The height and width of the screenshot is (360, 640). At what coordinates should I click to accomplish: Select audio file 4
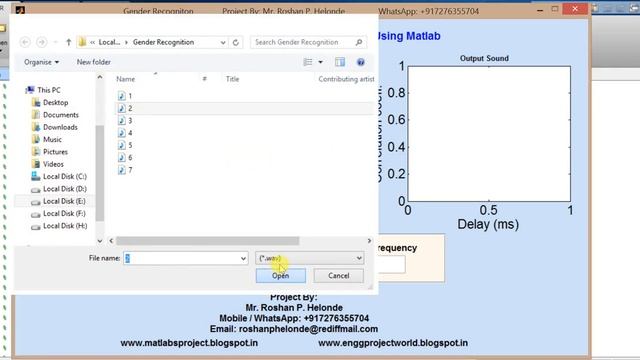tap(125, 133)
